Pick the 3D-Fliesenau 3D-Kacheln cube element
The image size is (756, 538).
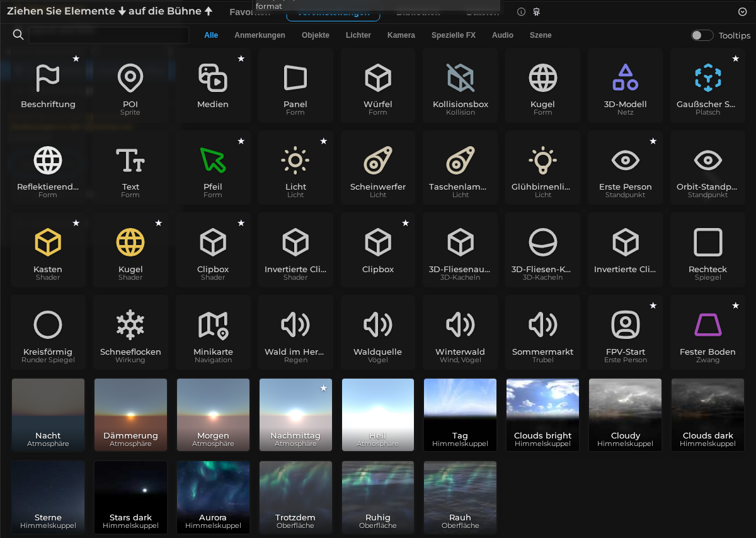pyautogui.click(x=461, y=250)
